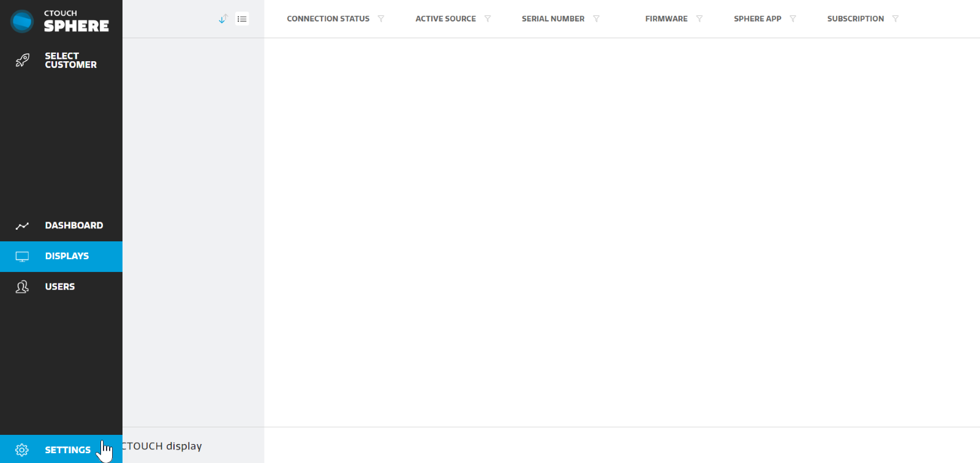Click the Subscription column header text
The height and width of the screenshot is (463, 980).
point(855,19)
